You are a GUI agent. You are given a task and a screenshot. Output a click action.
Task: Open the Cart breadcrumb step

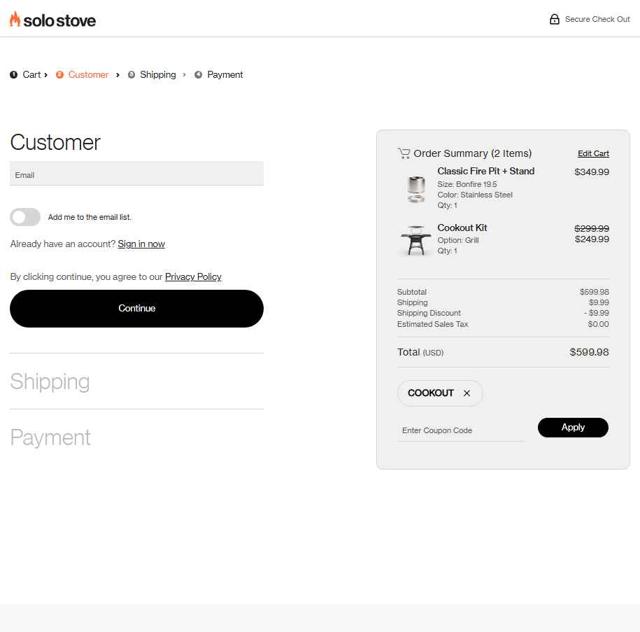click(x=32, y=75)
